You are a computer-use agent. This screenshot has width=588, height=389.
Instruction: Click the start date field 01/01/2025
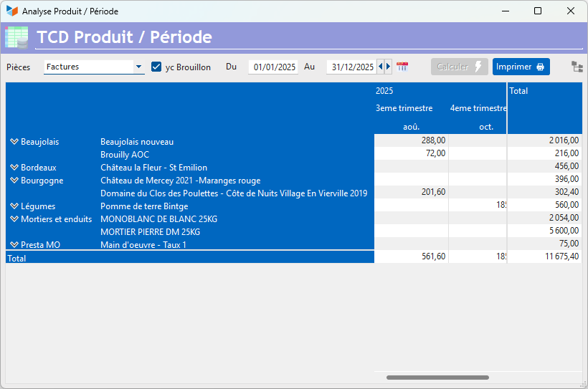(274, 67)
